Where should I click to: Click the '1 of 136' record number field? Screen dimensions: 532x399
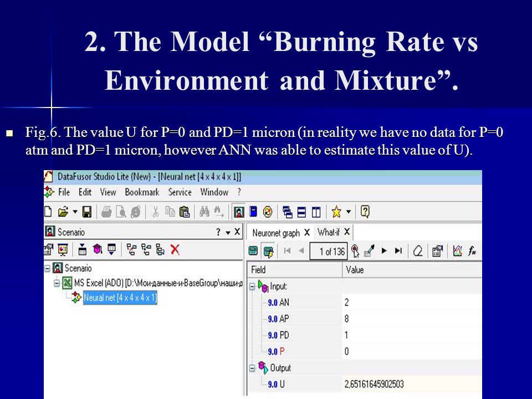(329, 252)
